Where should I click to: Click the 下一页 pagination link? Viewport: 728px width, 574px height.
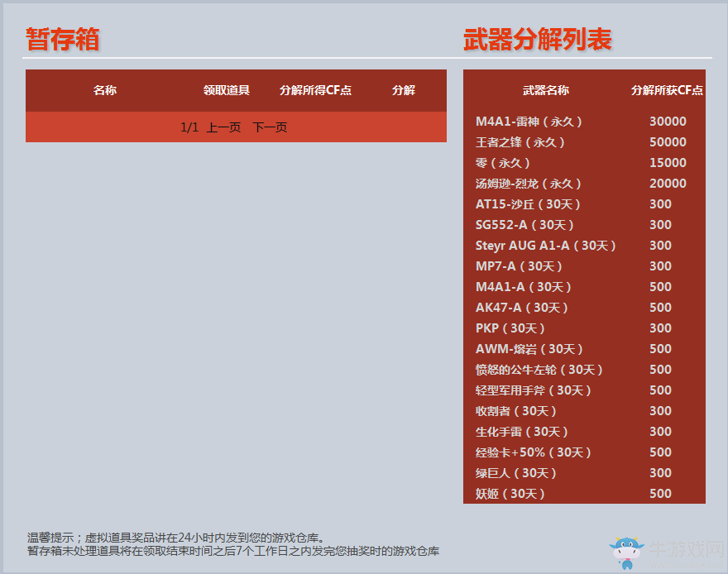[270, 127]
